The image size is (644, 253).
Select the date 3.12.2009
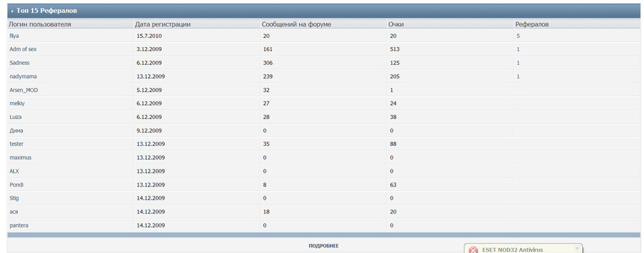tap(149, 49)
